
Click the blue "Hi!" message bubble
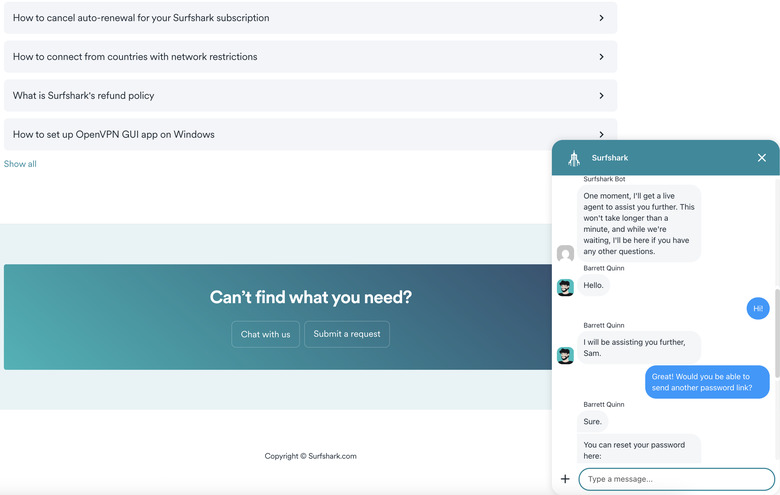[758, 309]
